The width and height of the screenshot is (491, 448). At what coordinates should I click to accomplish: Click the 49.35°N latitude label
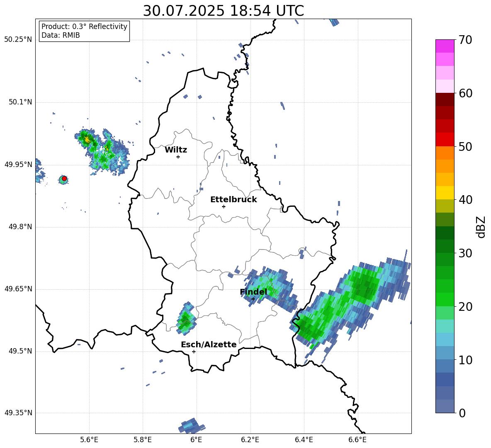pyautogui.click(x=18, y=413)
